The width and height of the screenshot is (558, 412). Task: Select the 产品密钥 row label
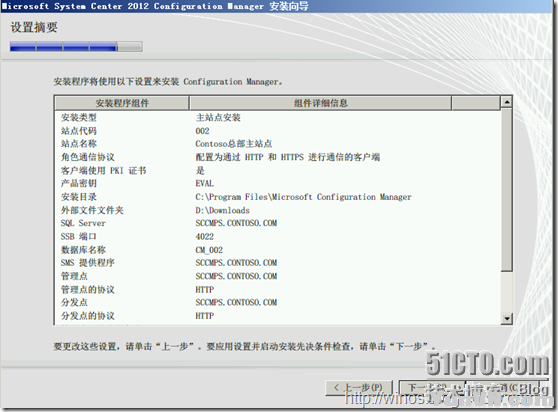(79, 184)
